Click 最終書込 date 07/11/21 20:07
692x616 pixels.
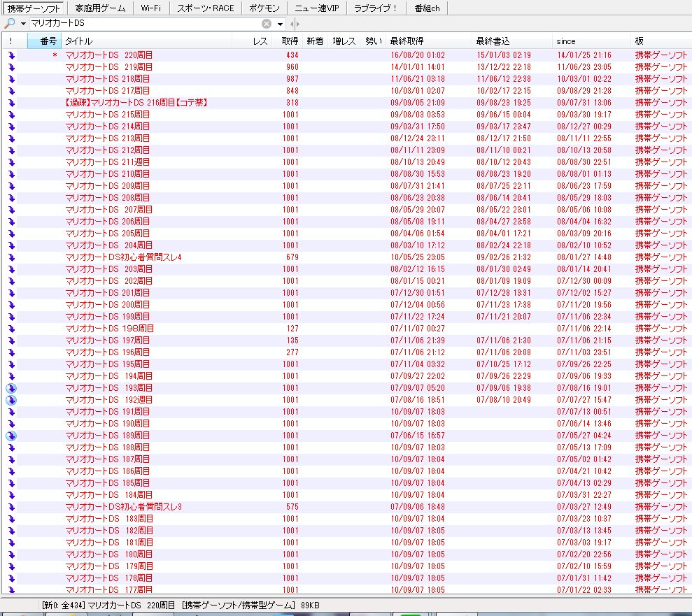coord(504,317)
